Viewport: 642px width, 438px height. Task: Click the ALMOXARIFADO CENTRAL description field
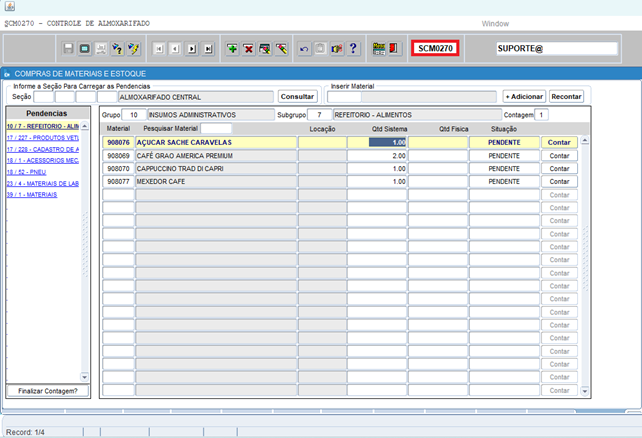196,97
